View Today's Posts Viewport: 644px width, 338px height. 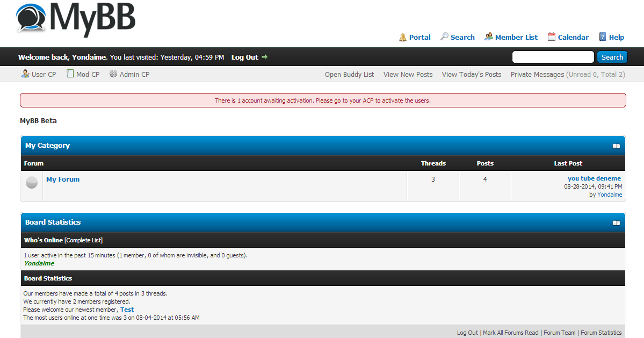click(x=471, y=74)
